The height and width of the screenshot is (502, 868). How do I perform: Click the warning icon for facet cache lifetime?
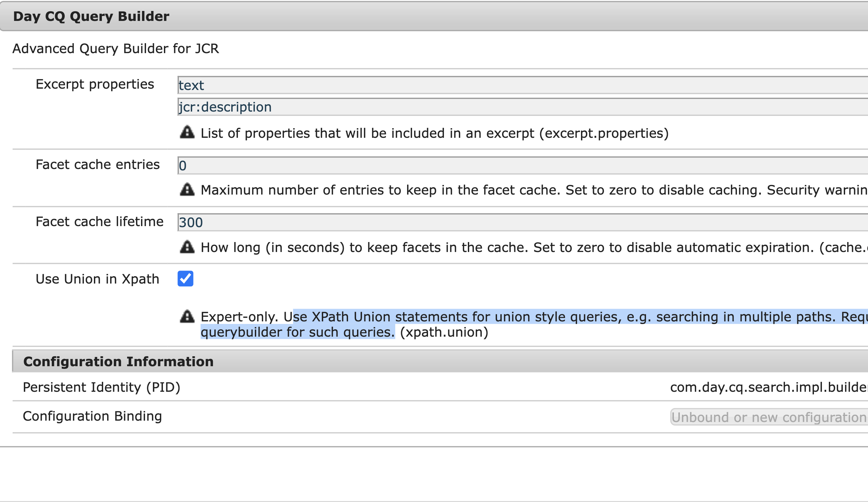pos(187,247)
